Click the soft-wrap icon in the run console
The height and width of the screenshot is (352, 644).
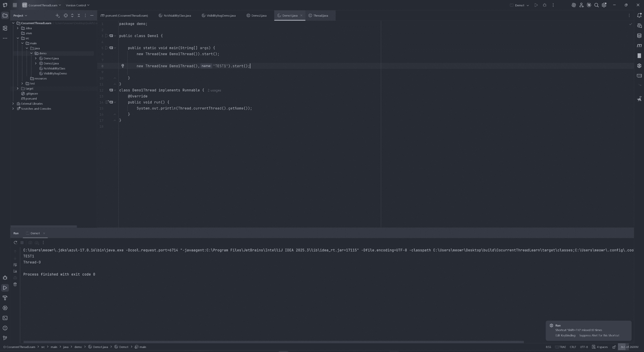pyautogui.click(x=15, y=265)
